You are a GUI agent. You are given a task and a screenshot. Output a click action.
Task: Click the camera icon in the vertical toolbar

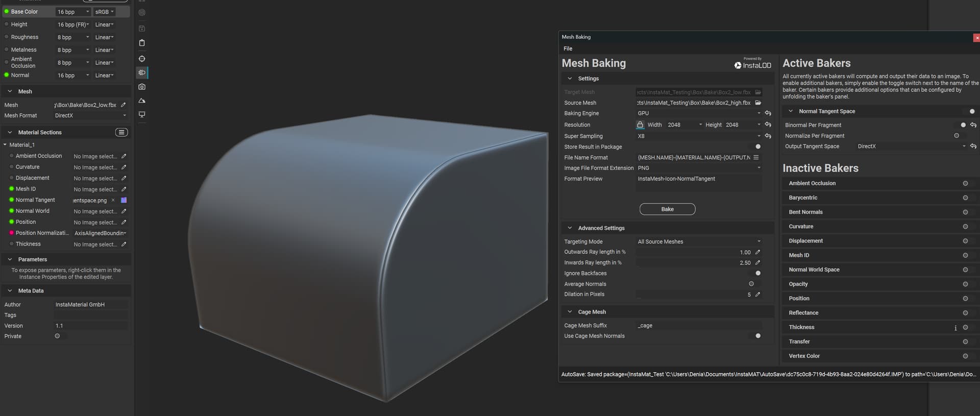pos(142,87)
